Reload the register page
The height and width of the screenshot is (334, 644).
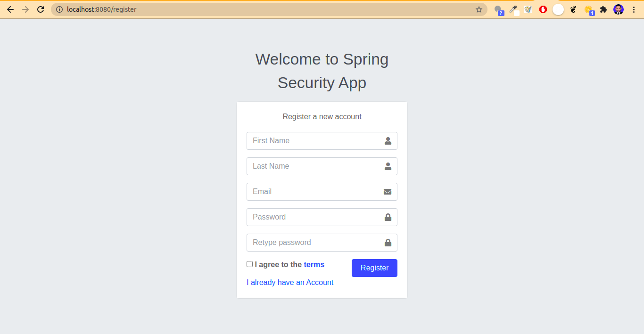tap(41, 9)
